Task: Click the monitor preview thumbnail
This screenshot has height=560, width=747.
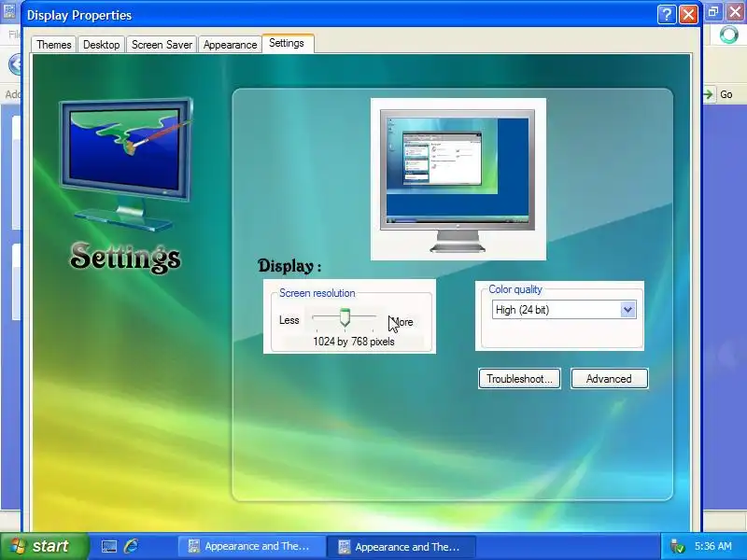Action: (458, 179)
